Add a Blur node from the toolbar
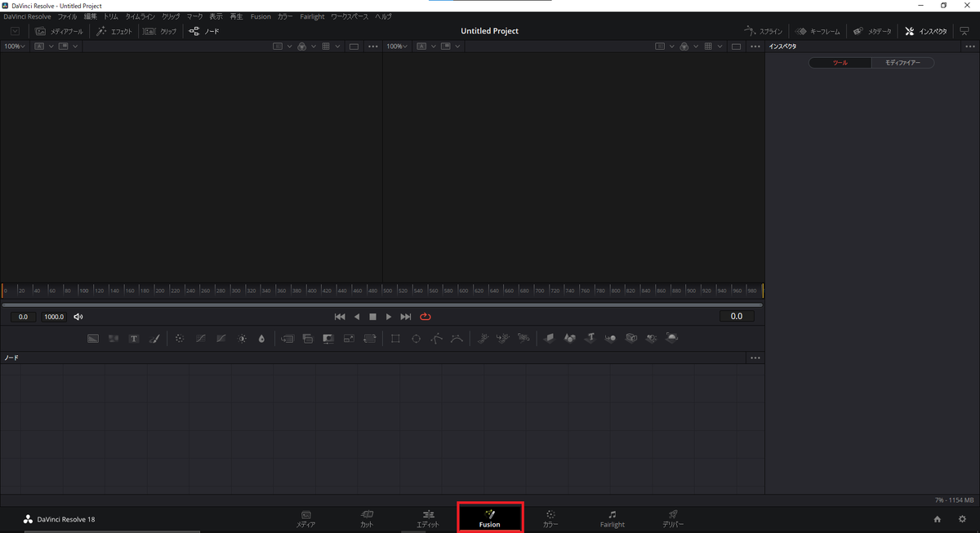 click(261, 338)
